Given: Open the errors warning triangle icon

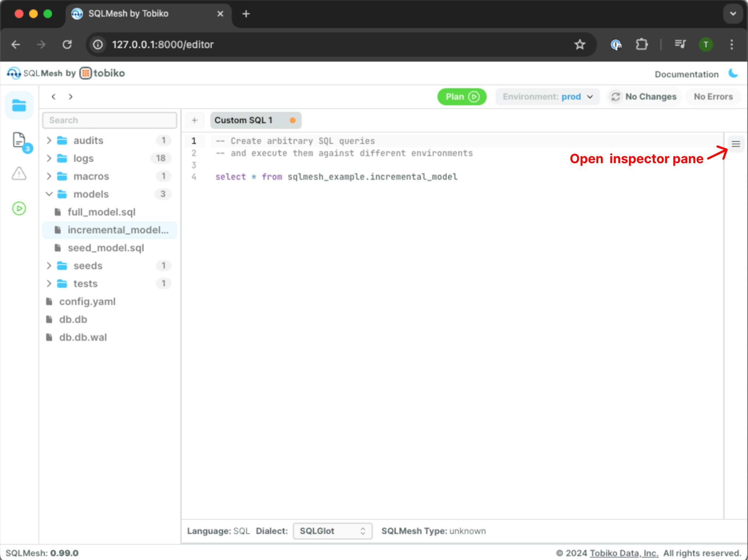Looking at the screenshot, I should point(19,174).
